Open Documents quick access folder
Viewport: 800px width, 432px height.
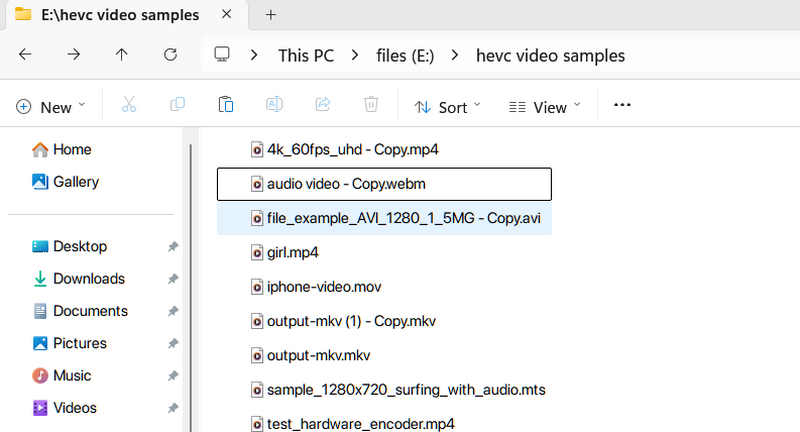[x=80, y=311]
